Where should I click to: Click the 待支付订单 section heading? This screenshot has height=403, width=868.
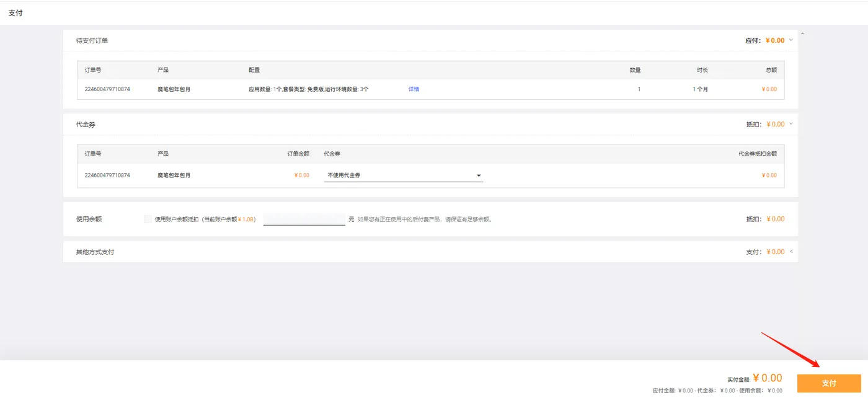pyautogui.click(x=92, y=40)
